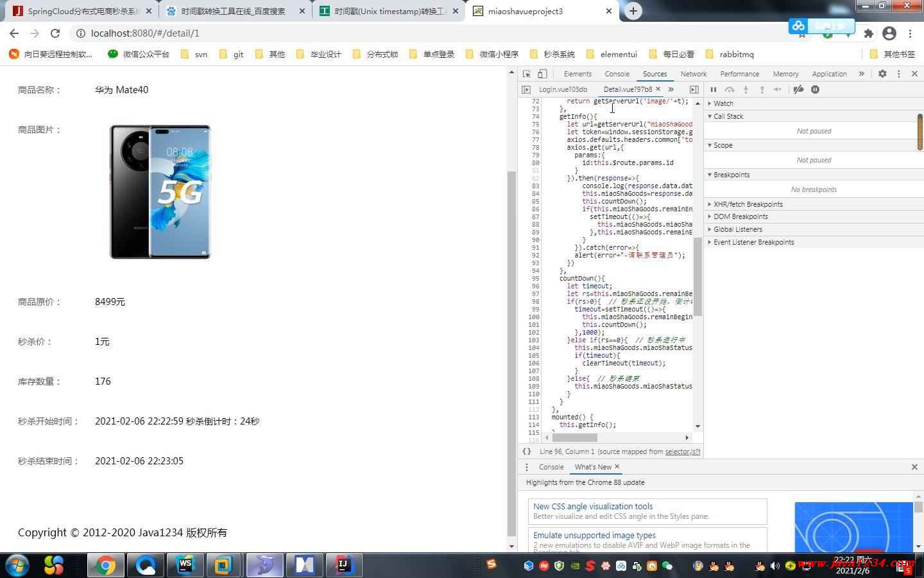The image size is (924, 578).
Task: Open Emulate unsupported image types link
Action: point(594,535)
